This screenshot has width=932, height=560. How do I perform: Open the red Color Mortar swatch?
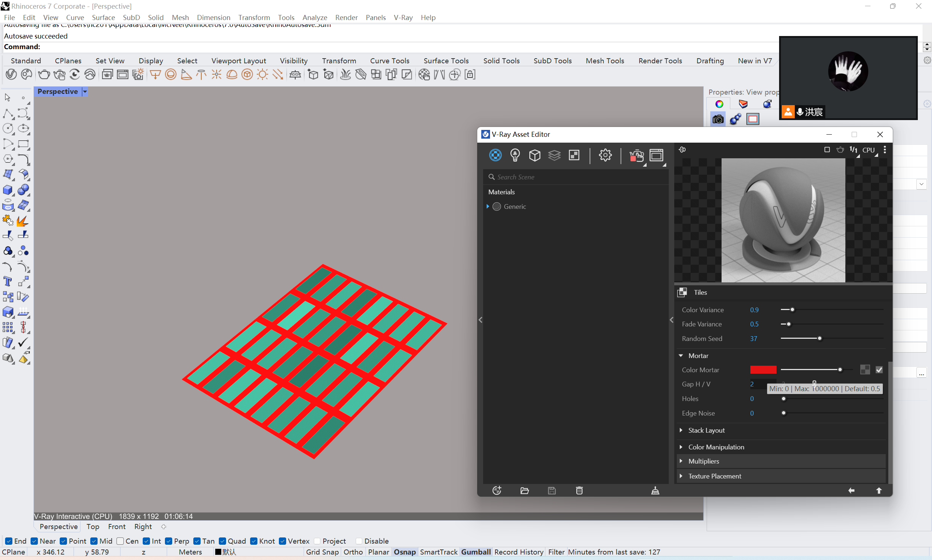tap(763, 370)
